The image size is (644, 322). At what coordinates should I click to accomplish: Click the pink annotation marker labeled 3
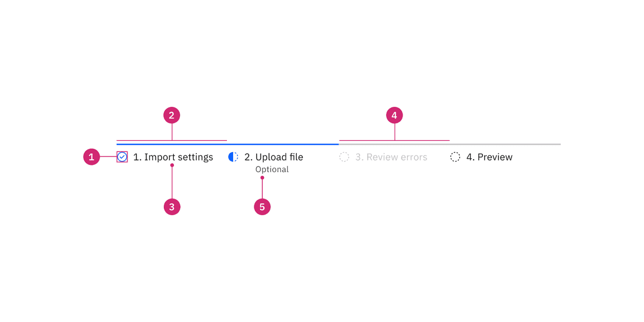(x=172, y=206)
